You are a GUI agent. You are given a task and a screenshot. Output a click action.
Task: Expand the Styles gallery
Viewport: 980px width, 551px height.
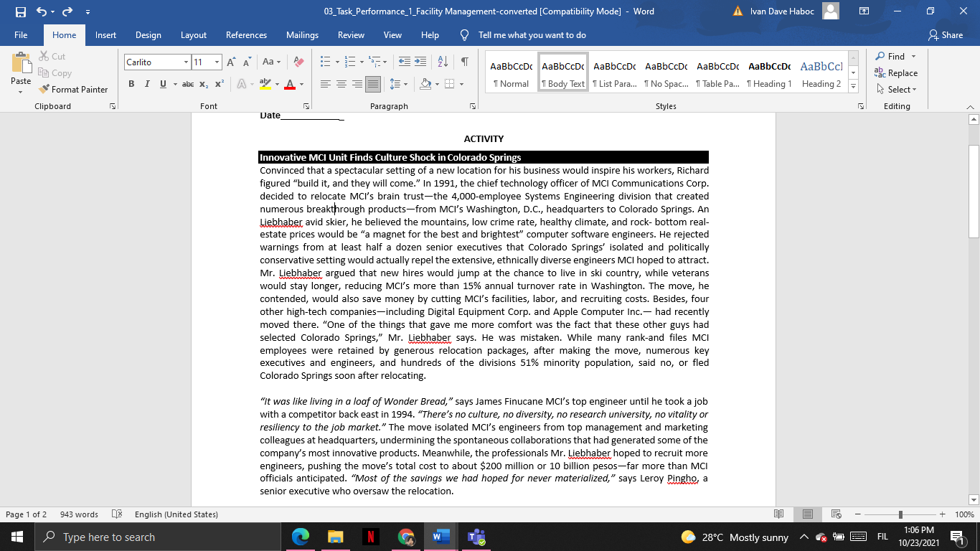coord(853,87)
